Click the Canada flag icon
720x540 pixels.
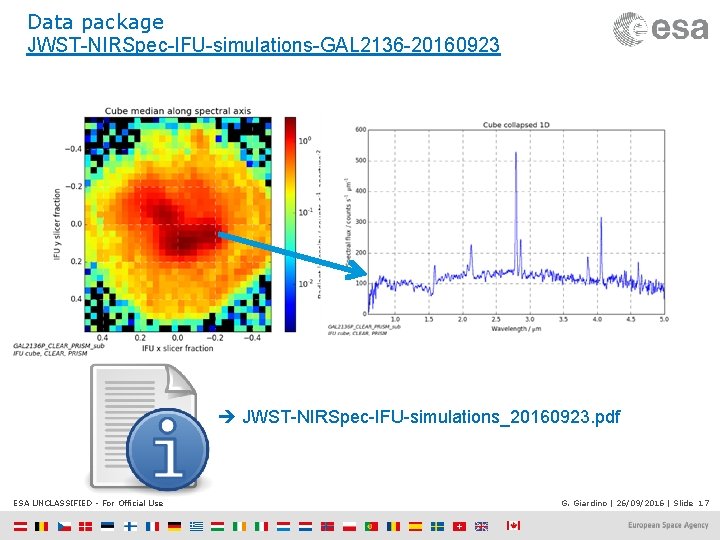(x=514, y=525)
